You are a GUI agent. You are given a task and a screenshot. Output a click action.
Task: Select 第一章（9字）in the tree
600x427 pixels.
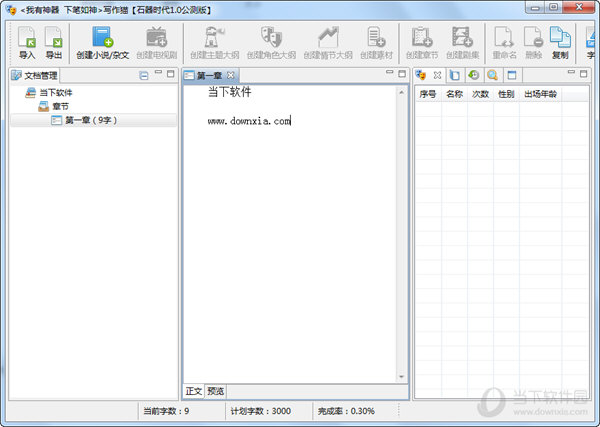pos(94,120)
